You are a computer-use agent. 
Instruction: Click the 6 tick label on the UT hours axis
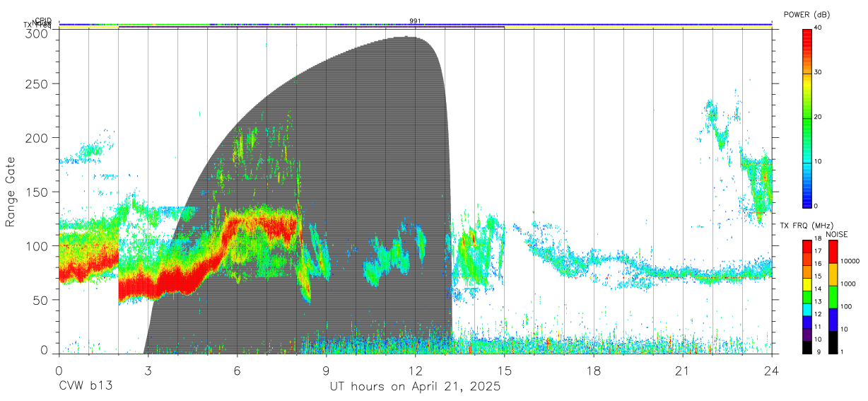237,371
